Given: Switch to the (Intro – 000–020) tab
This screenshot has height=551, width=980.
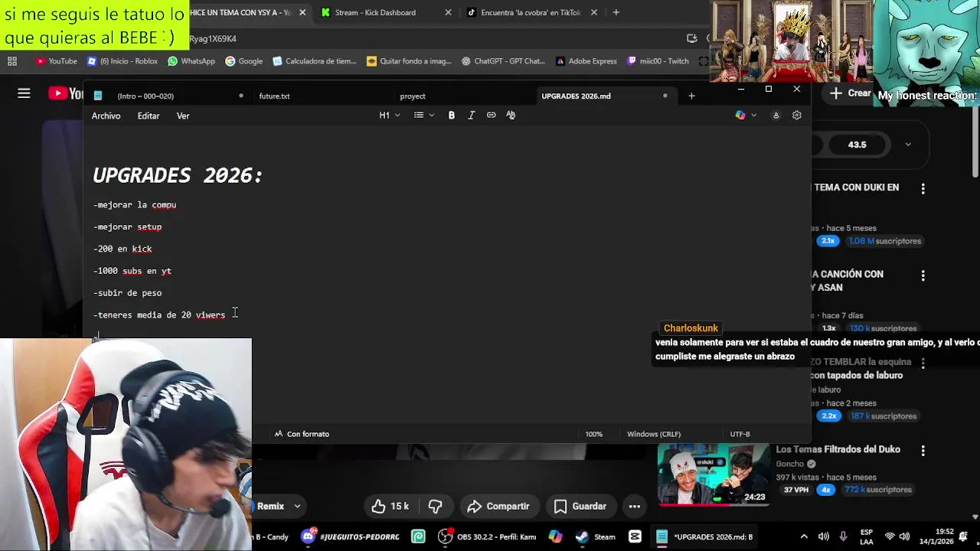Looking at the screenshot, I should [x=145, y=96].
